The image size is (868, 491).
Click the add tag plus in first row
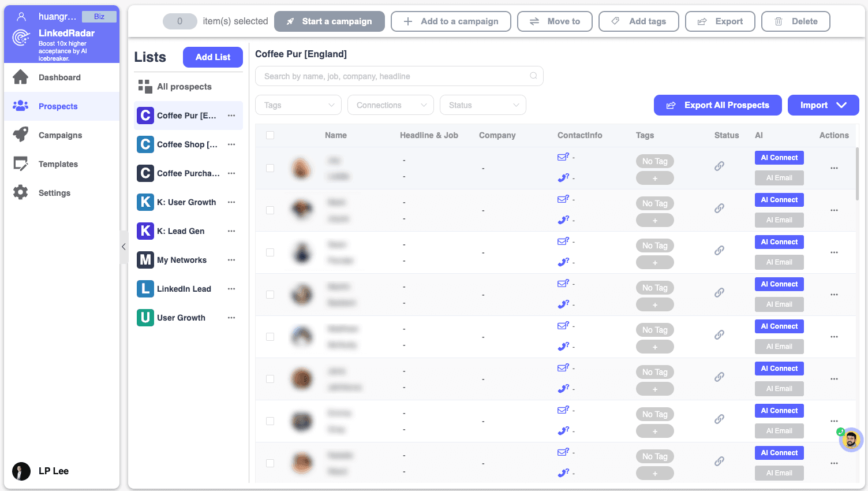[x=655, y=178]
